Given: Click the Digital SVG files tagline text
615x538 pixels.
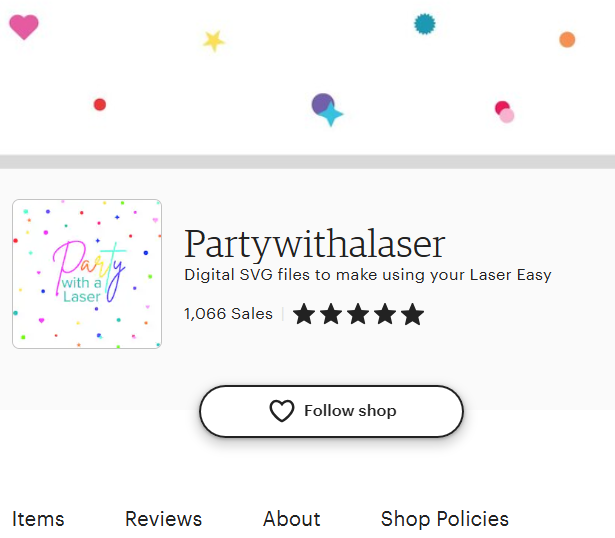Looking at the screenshot, I should click(367, 275).
